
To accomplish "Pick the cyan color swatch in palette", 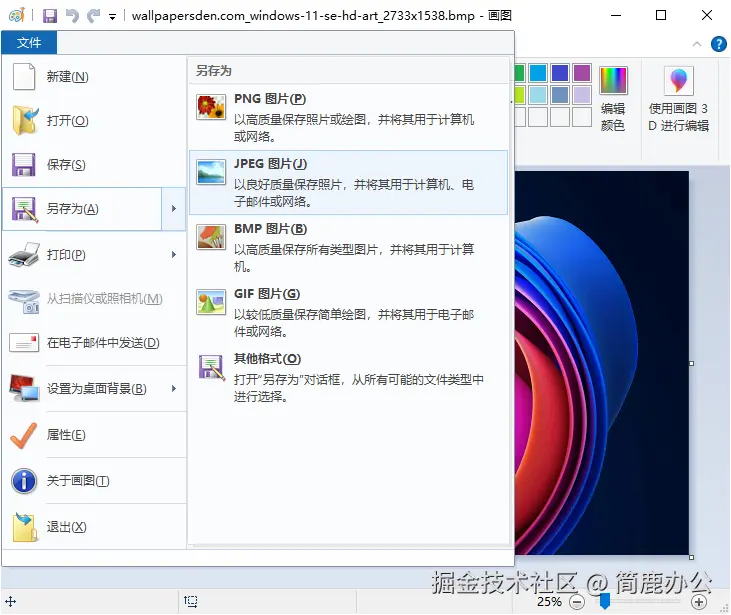I will (538, 73).
